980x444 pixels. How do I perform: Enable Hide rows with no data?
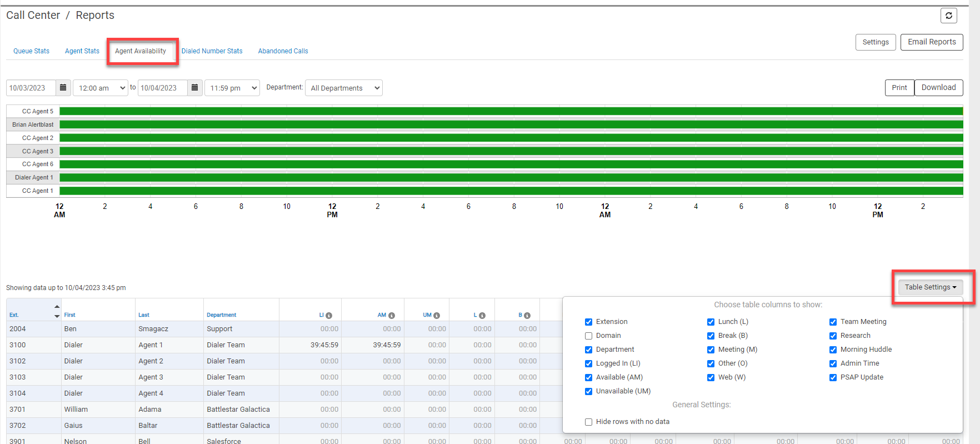(588, 422)
